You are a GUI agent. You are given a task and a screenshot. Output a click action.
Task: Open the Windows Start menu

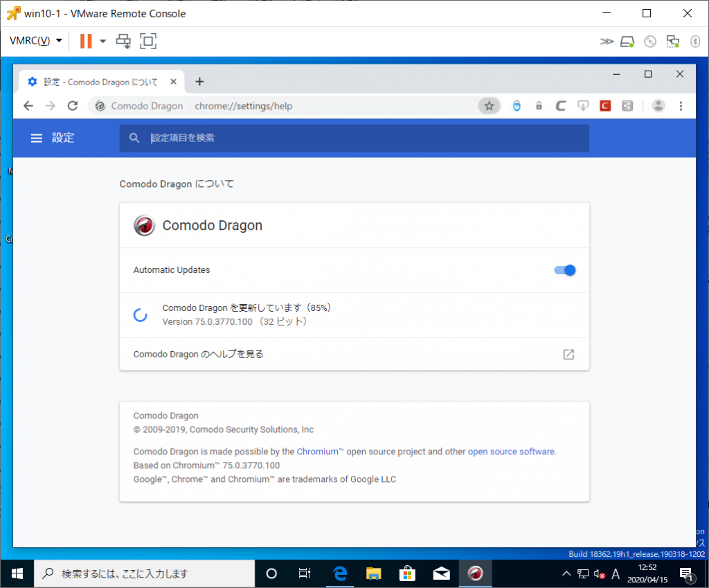point(17,573)
